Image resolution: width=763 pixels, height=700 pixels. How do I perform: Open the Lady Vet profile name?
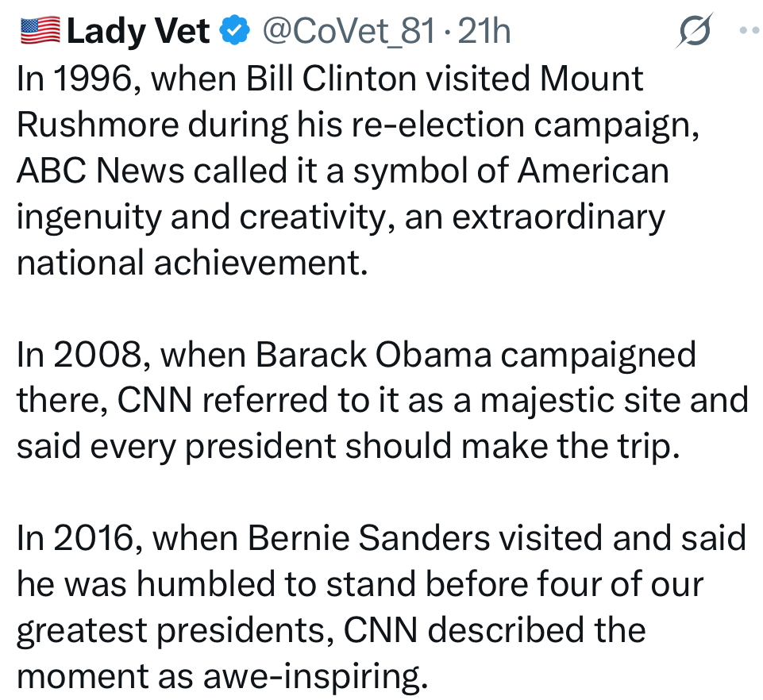(x=140, y=32)
